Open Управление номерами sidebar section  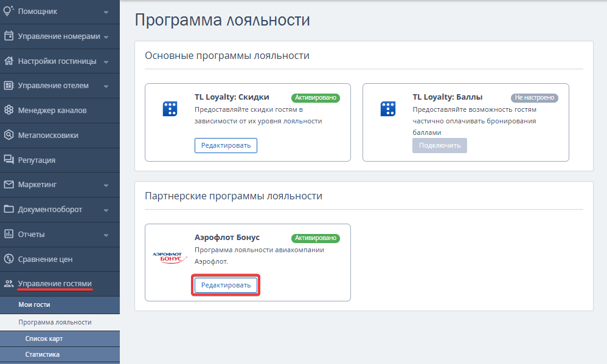(60, 36)
